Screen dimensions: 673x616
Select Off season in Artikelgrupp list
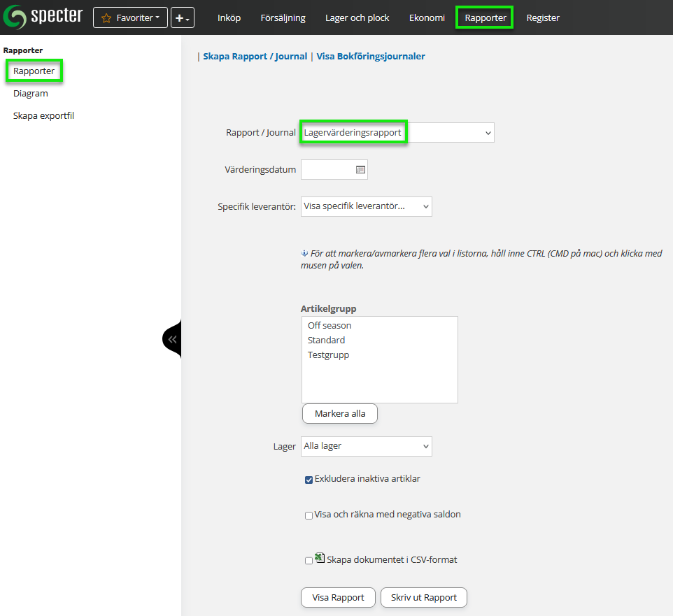tap(330, 326)
